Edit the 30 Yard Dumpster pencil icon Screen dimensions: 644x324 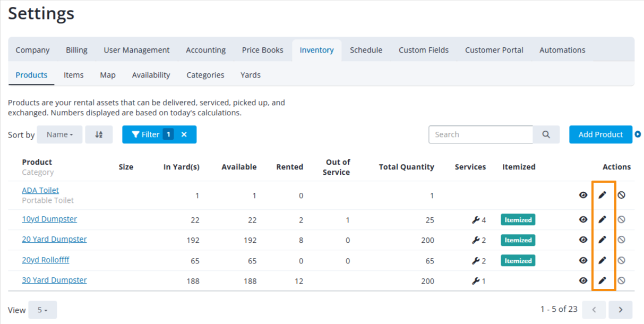[x=602, y=280]
